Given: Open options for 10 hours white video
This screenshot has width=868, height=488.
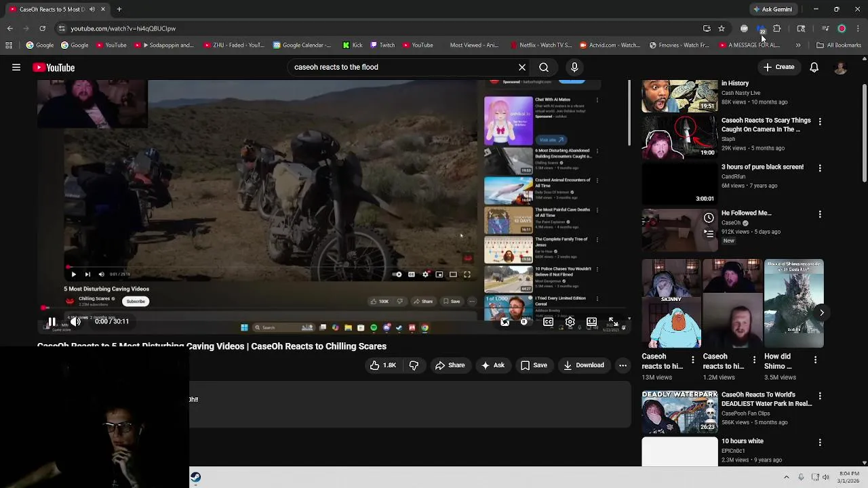Looking at the screenshot, I should coord(820,442).
